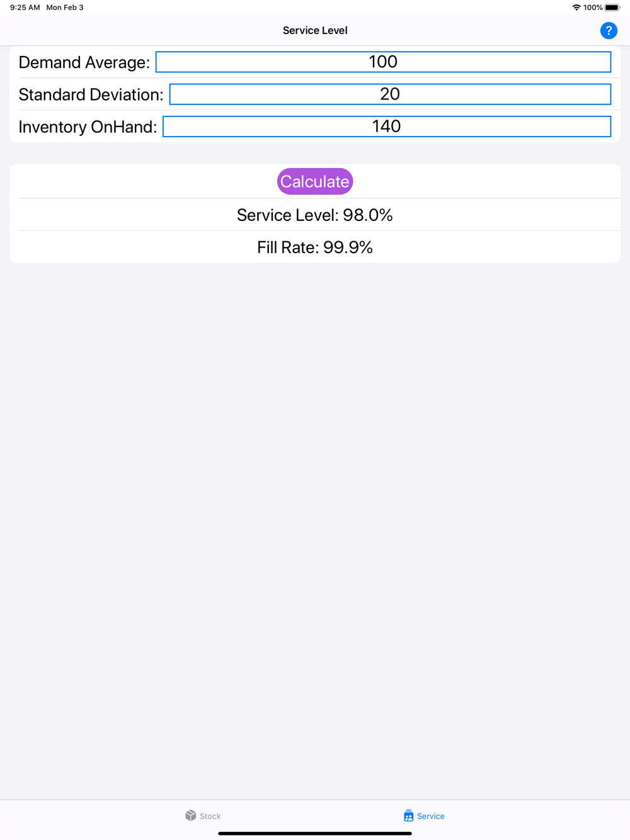
Task: Select the Service tab label
Action: [x=431, y=816]
